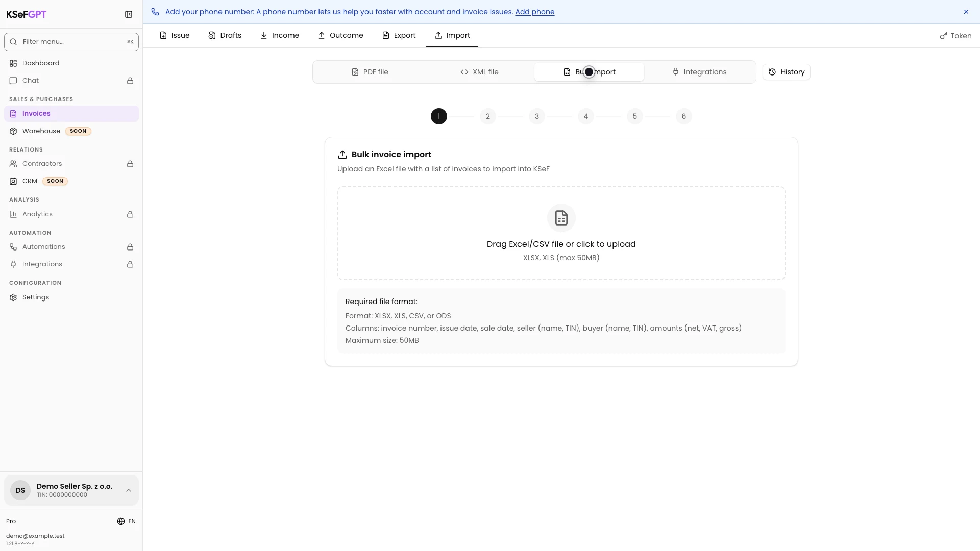Click Drag Excel/CSV file upload area
980x551 pixels.
point(561,233)
